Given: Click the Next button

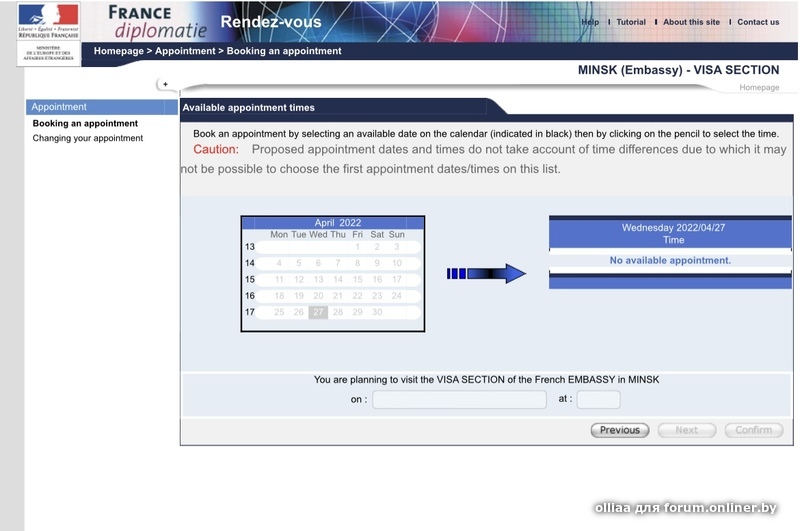Looking at the screenshot, I should point(687,430).
